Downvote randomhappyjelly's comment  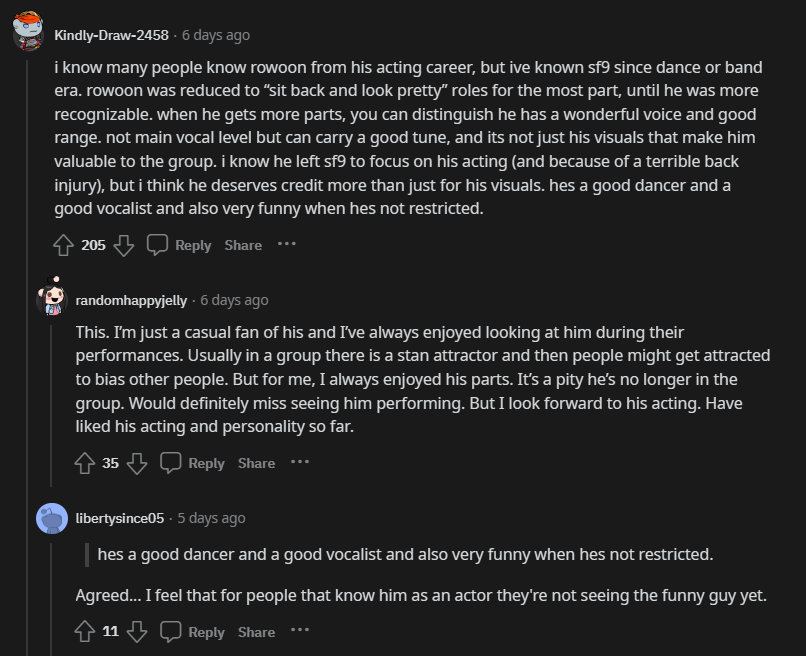137,463
